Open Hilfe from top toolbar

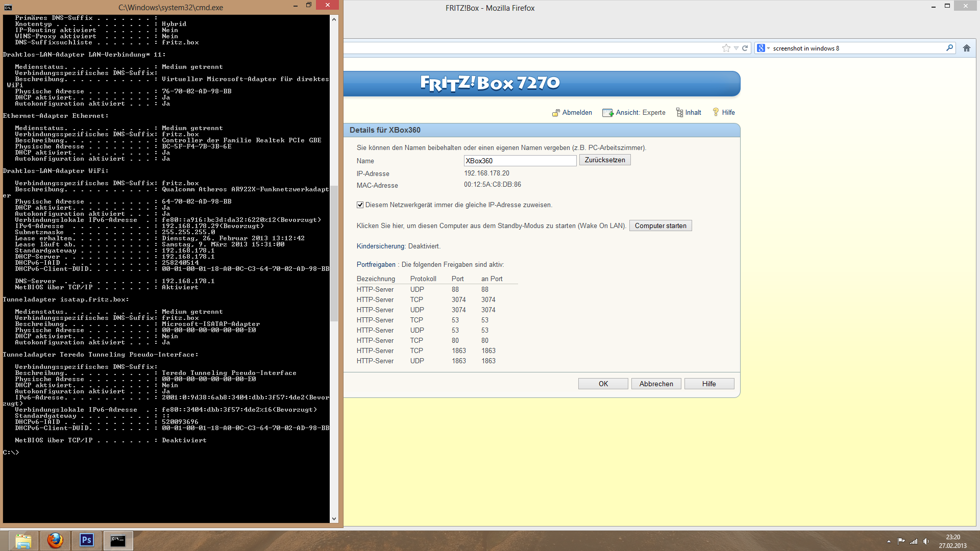click(x=728, y=112)
